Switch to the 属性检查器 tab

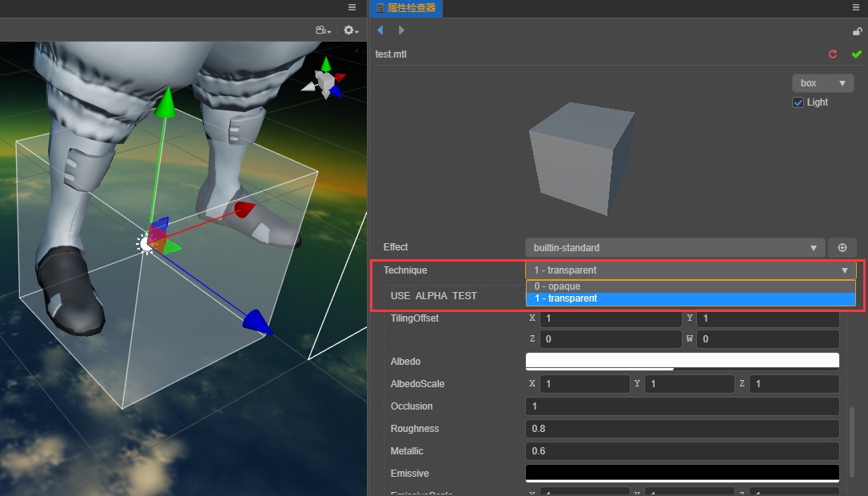click(x=406, y=8)
